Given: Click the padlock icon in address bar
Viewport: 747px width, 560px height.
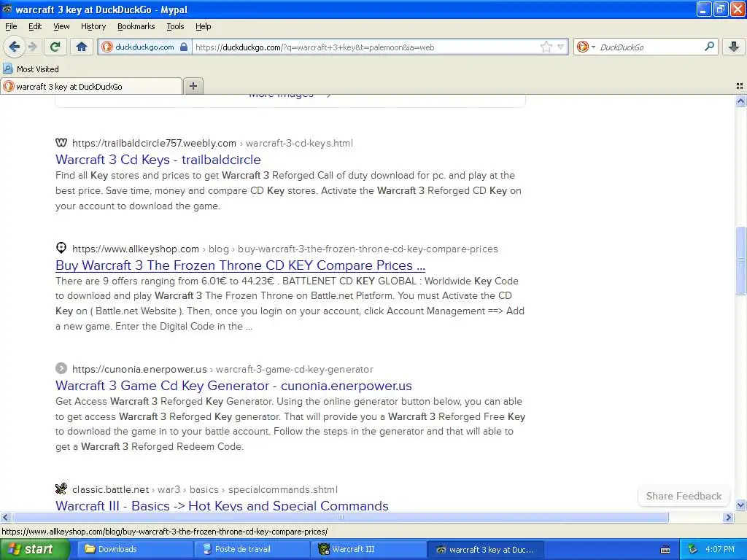Looking at the screenshot, I should [184, 47].
